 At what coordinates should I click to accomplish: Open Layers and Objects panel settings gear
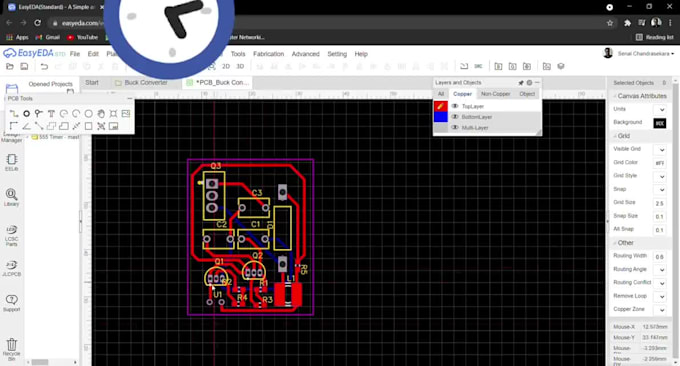530,82
